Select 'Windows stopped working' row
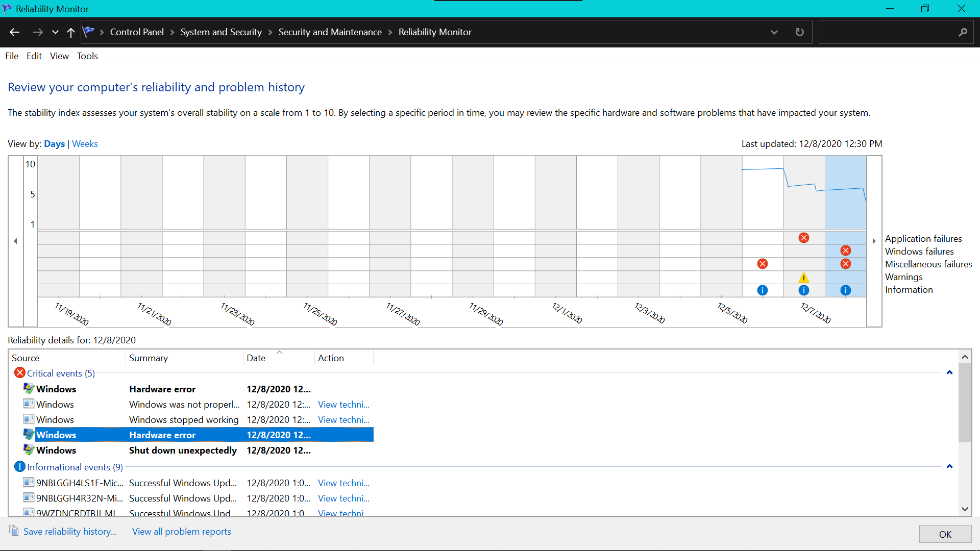 click(x=198, y=420)
